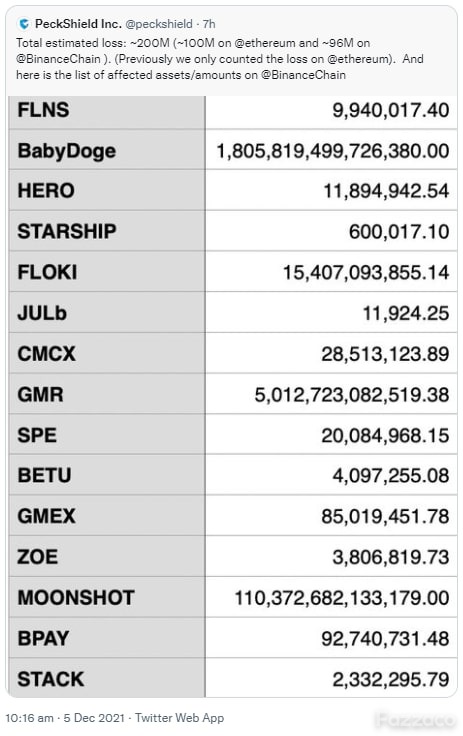The width and height of the screenshot is (463, 736).
Task: Open the 10:16 am · 5 Dec 2021 timestamp
Action: 65,718
